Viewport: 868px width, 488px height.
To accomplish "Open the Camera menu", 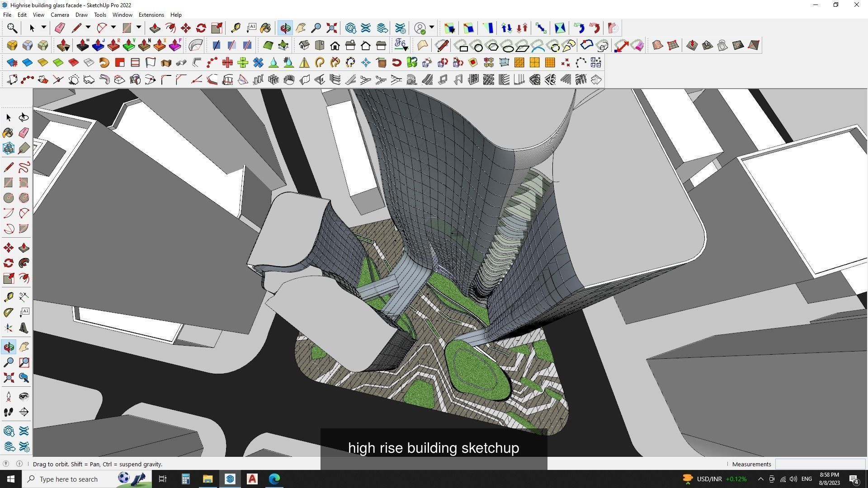I will click(60, 15).
